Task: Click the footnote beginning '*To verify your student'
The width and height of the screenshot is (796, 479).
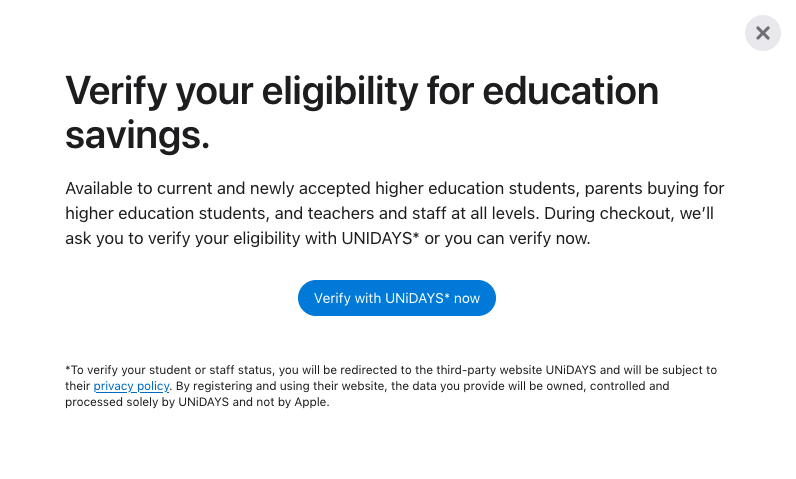Action: (200, 370)
